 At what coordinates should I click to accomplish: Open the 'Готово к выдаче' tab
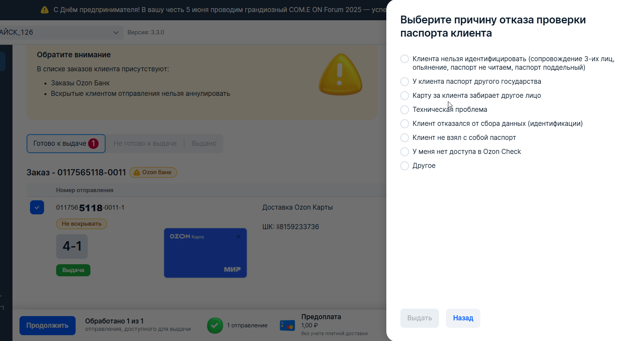(x=66, y=143)
